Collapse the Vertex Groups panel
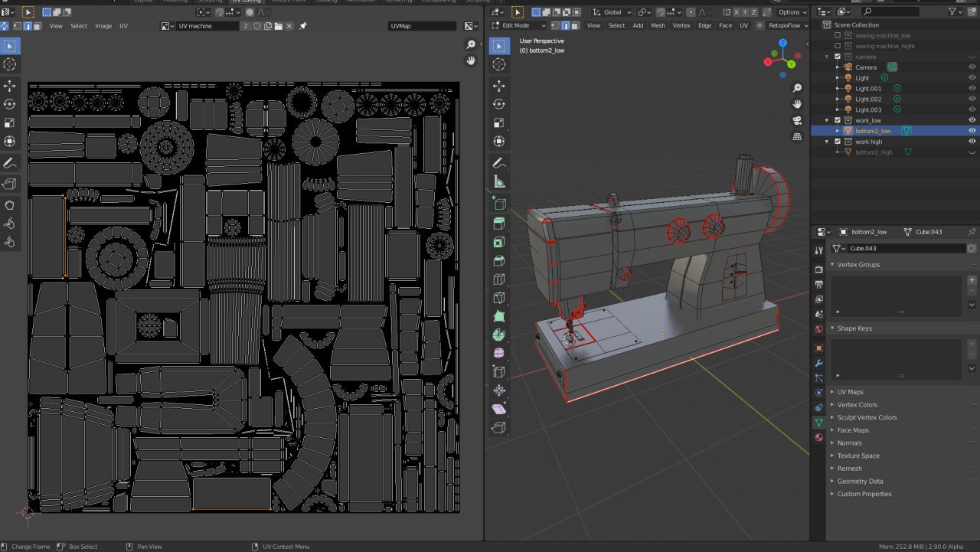980x552 pixels. (858, 265)
